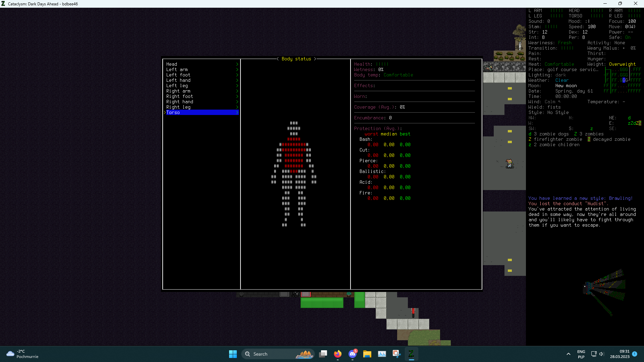The image size is (644, 362).
Task: Switch keyboard layout via the ENG indicator
Action: pos(581,354)
